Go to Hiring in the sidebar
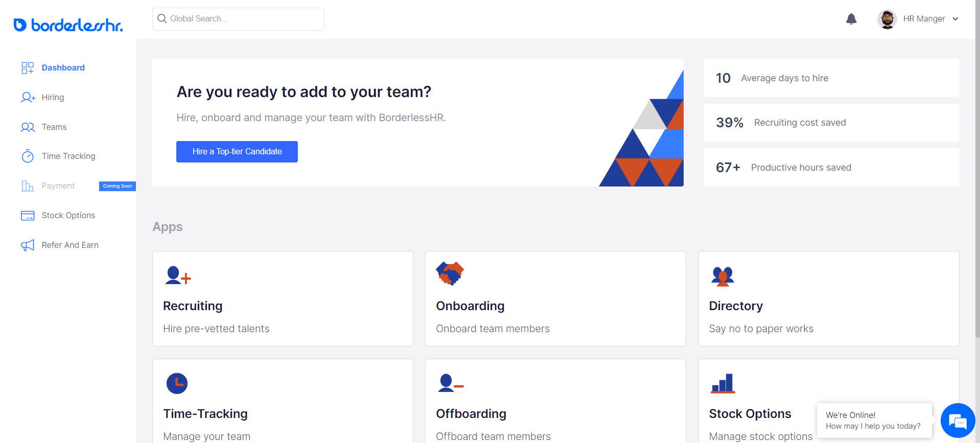 [x=53, y=98]
